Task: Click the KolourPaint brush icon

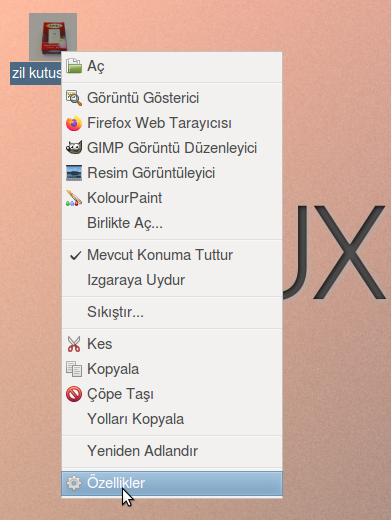Action: pyautogui.click(x=74, y=198)
